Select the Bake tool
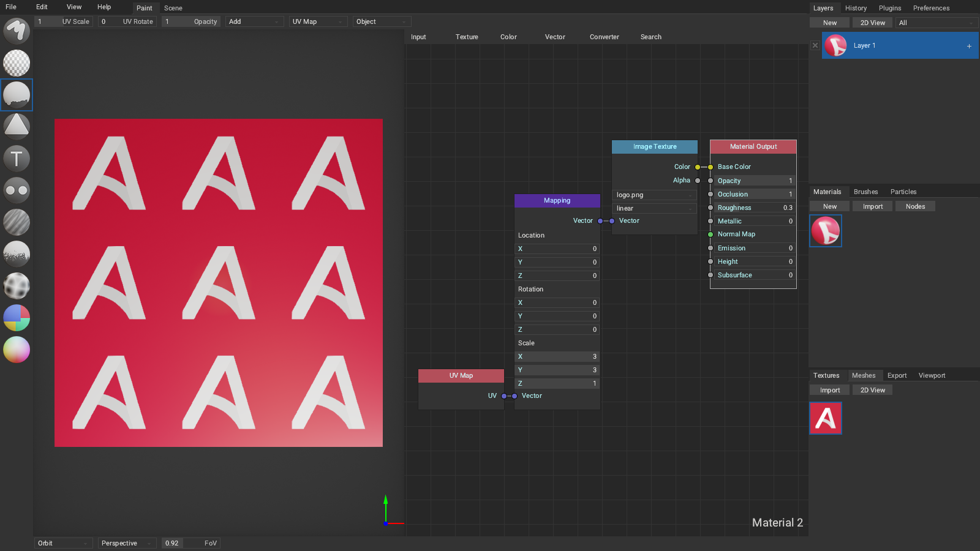Screen dimensions: 980x551 (x=17, y=286)
